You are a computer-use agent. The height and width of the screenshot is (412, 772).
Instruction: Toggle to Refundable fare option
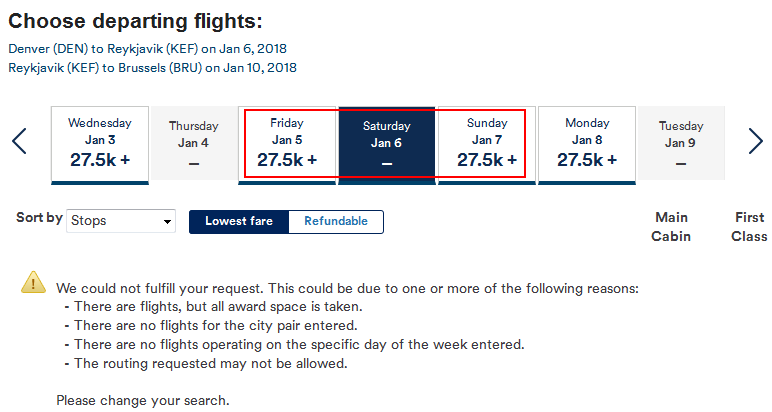click(x=336, y=222)
